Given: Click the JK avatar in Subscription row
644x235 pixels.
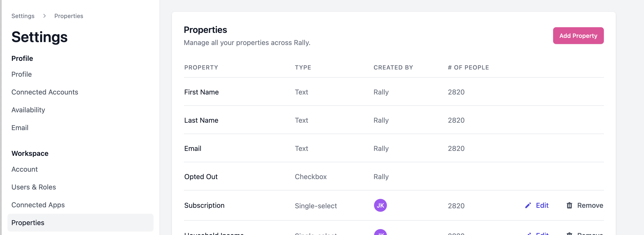Looking at the screenshot, I should [x=380, y=205].
